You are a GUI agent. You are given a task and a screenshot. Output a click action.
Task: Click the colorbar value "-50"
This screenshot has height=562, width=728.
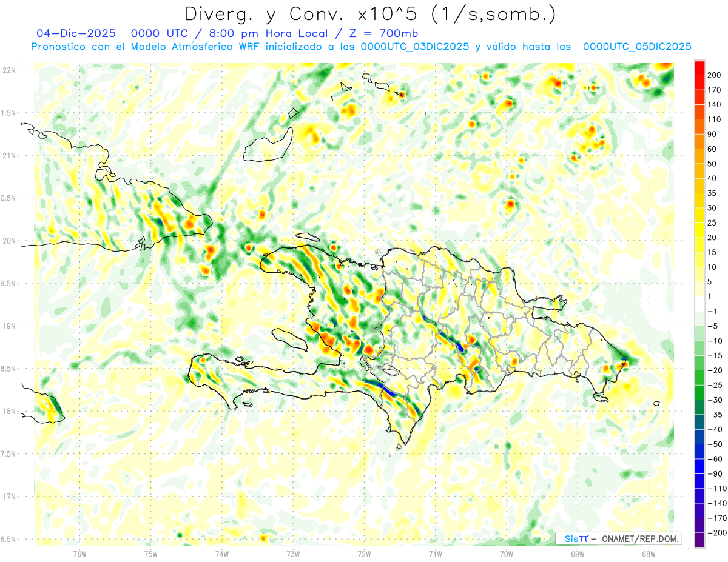[x=715, y=444]
